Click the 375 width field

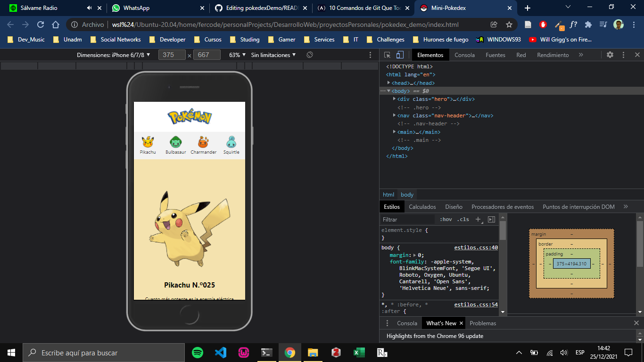172,55
